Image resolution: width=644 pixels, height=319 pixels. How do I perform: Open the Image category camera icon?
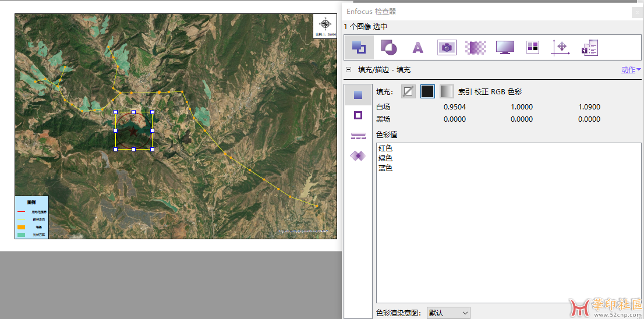(447, 48)
